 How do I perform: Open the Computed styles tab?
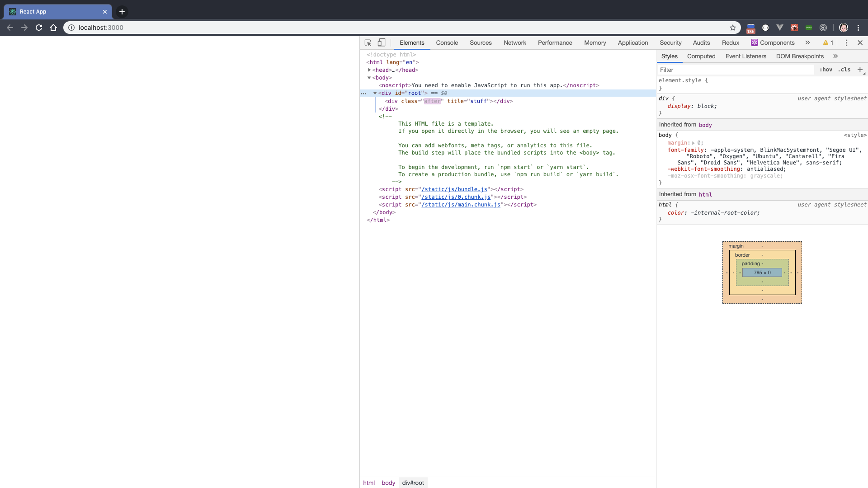click(x=701, y=56)
